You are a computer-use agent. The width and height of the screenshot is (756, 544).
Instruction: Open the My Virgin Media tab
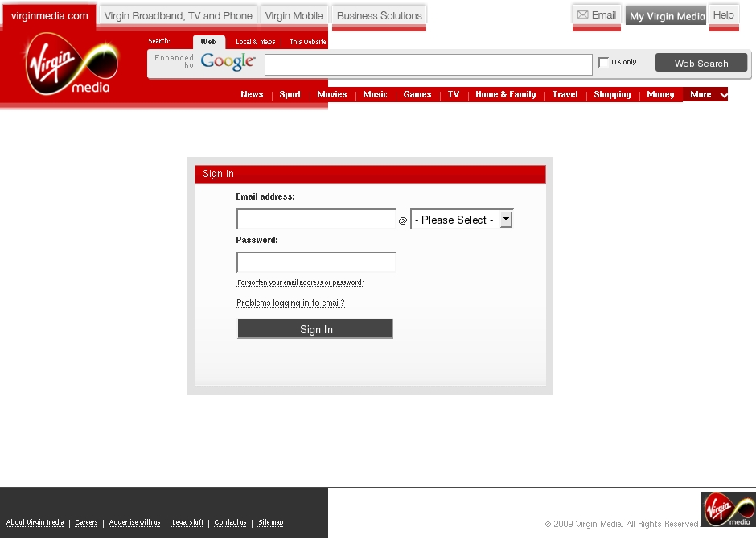tap(666, 16)
